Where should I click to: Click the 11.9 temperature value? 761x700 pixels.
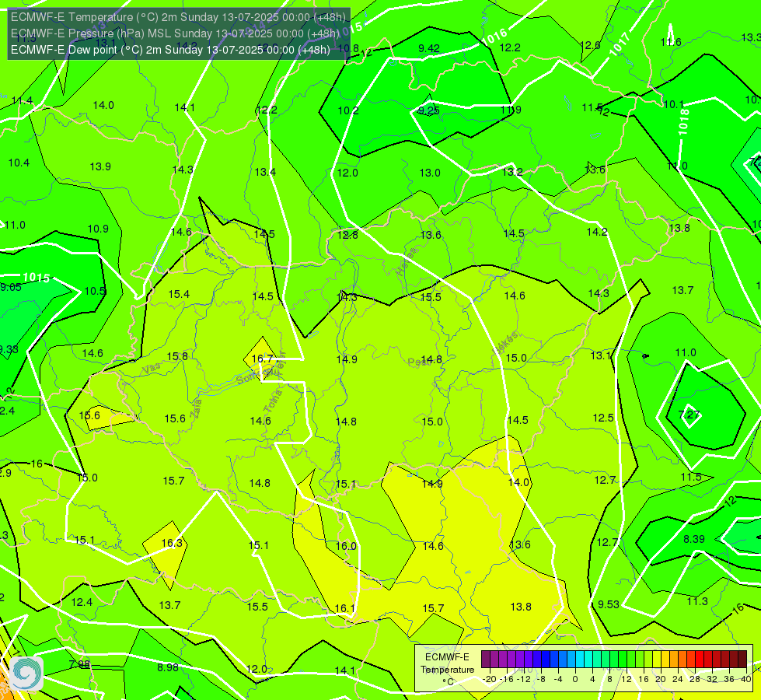point(511,110)
